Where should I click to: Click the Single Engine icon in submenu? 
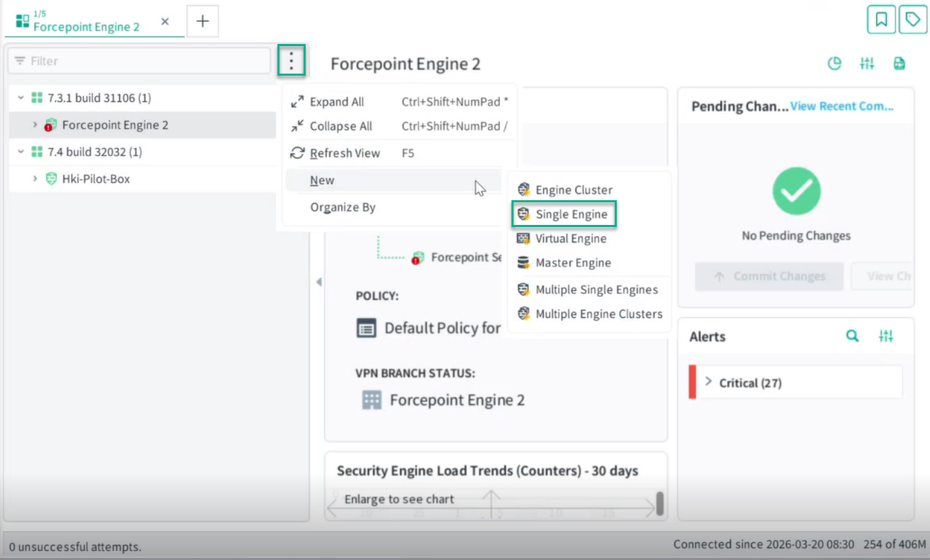524,214
